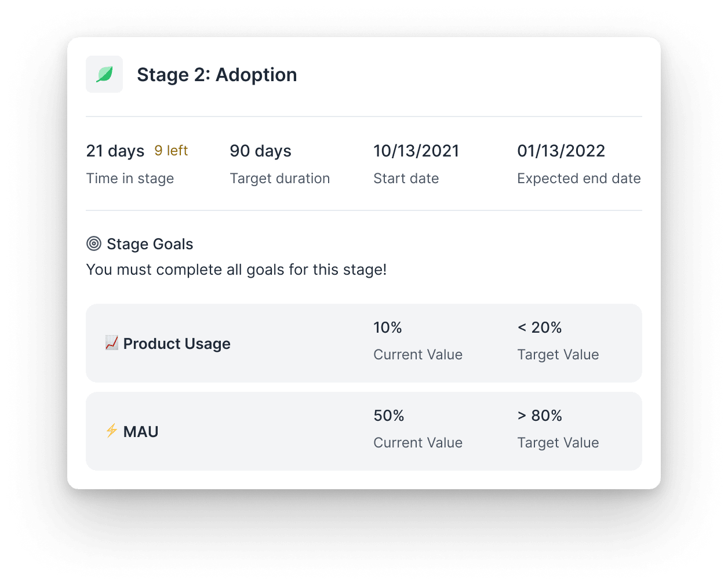Viewport: 728px width, 586px height.
Task: Click MAU 50% current value
Action: click(389, 416)
